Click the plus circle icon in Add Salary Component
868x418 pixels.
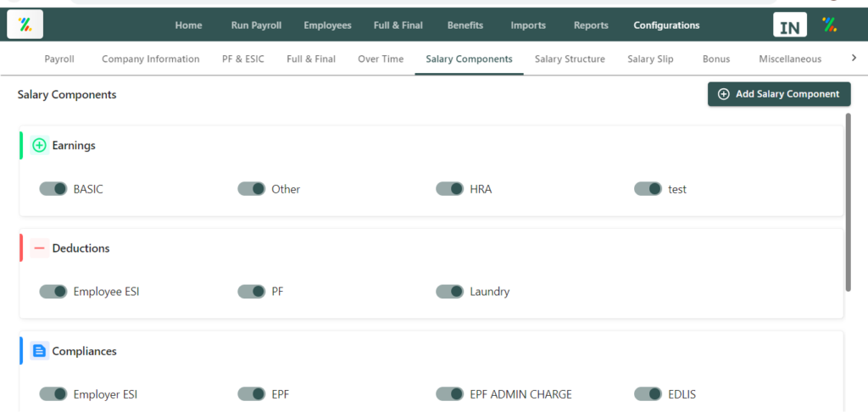pyautogui.click(x=724, y=94)
